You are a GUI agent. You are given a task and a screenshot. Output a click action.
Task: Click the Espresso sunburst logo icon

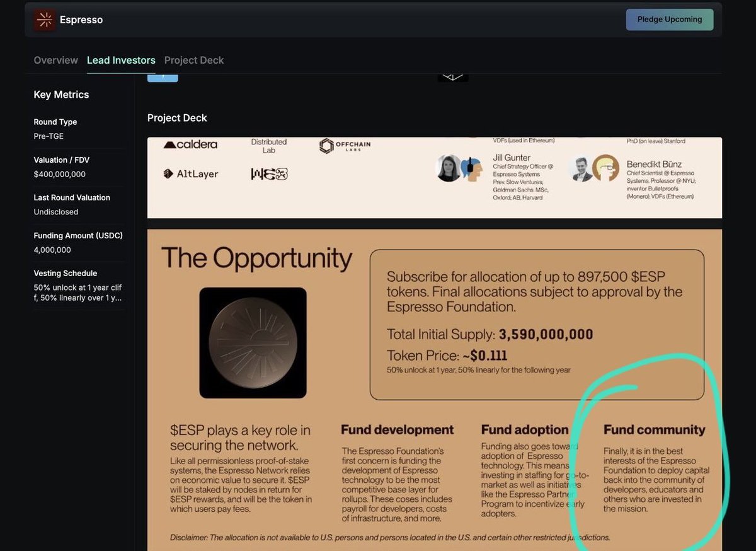pyautogui.click(x=44, y=20)
